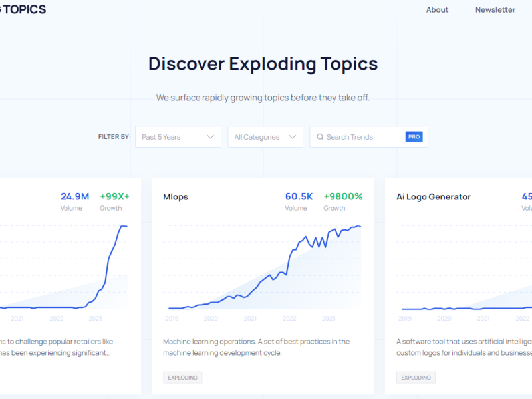532x399 pixels.
Task: Open the Past 5 Years dropdown
Action: (178, 137)
